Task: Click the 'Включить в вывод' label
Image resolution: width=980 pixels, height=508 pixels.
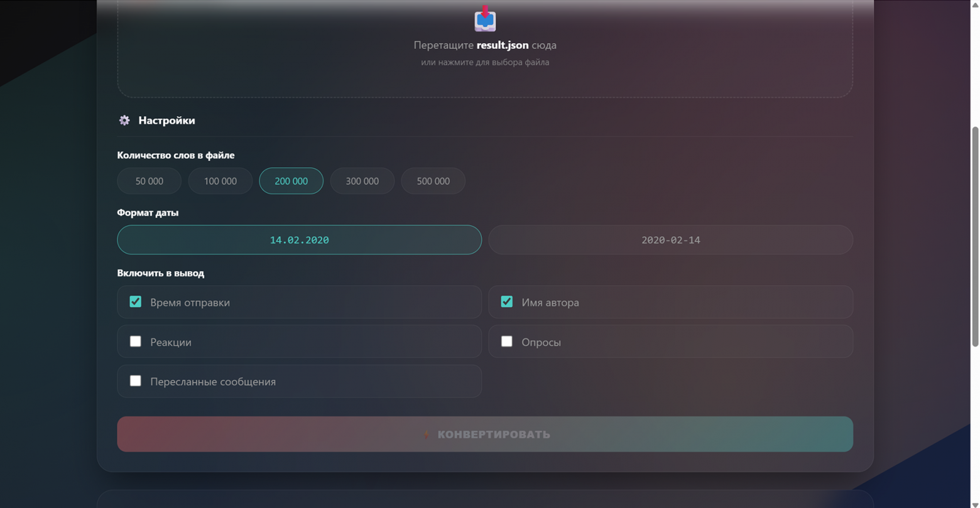Action: point(161,273)
